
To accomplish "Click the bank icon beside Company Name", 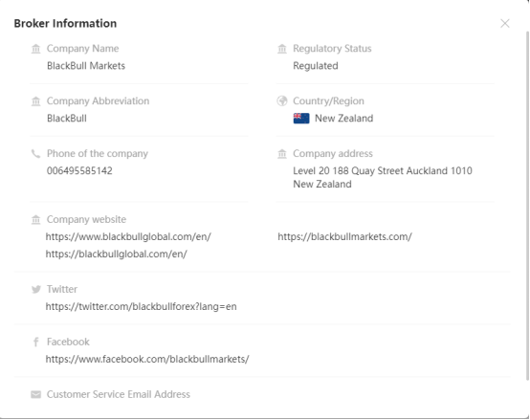I will pyautogui.click(x=35, y=49).
